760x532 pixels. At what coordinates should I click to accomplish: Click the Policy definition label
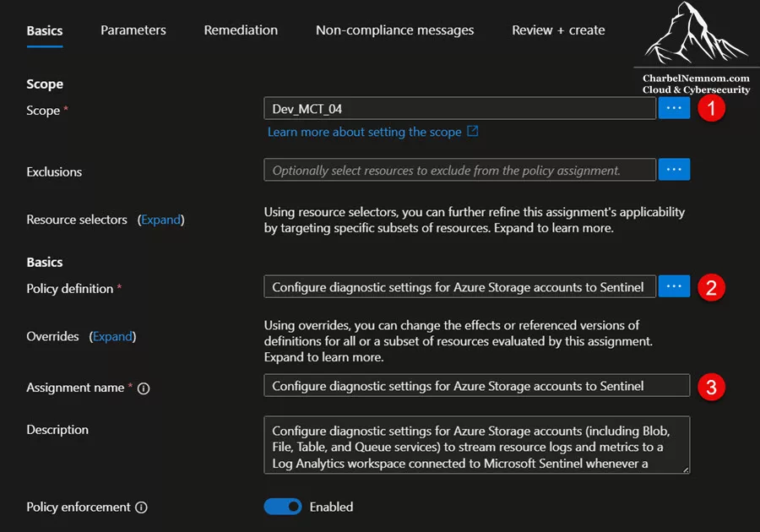(70, 289)
